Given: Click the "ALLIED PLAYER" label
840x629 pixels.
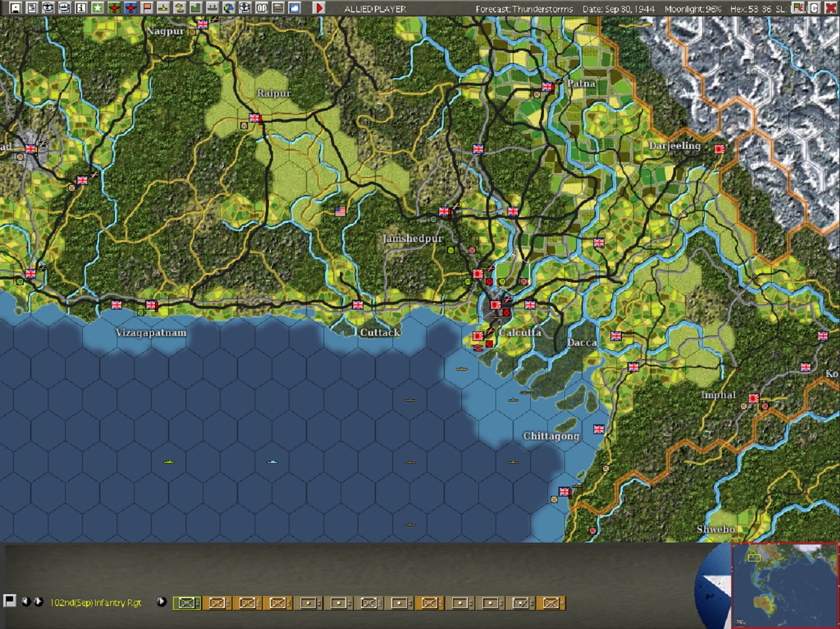Looking at the screenshot, I should click(375, 9).
